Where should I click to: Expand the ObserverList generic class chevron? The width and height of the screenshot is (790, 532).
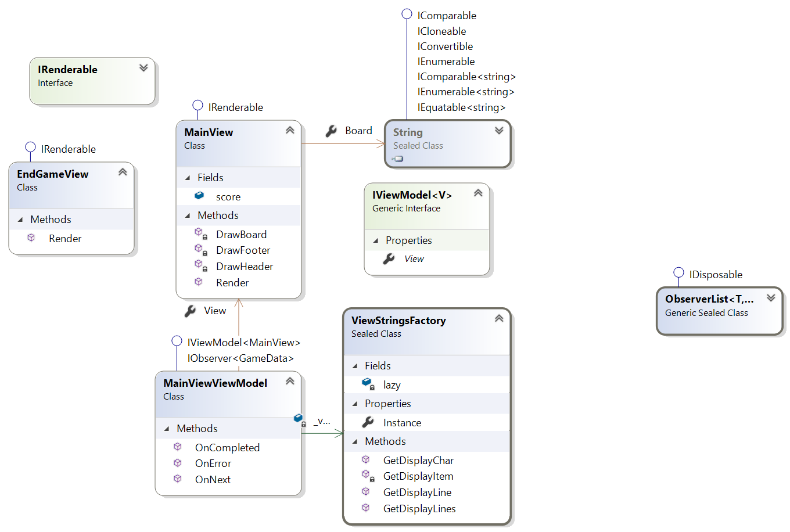(771, 297)
